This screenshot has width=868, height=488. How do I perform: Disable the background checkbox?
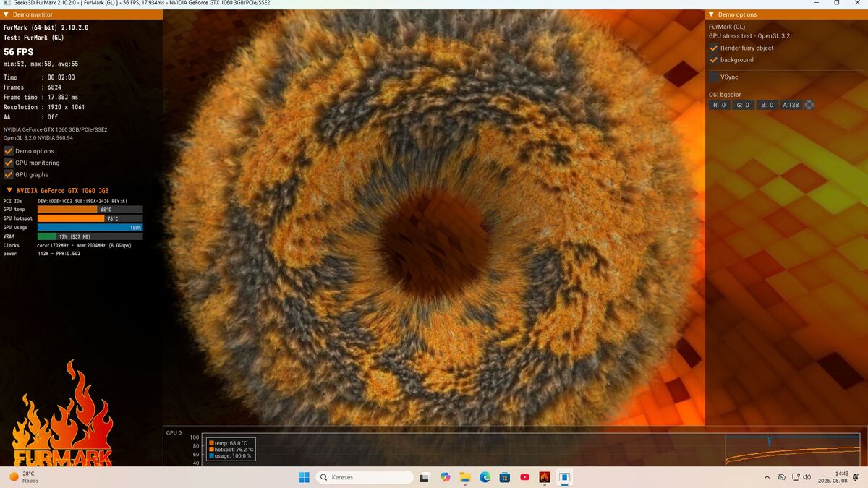(714, 60)
